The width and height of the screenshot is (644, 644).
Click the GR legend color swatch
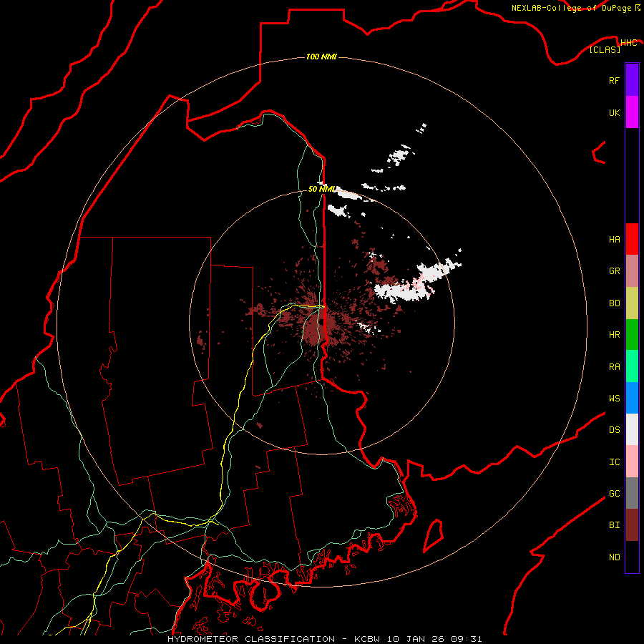coord(632,271)
